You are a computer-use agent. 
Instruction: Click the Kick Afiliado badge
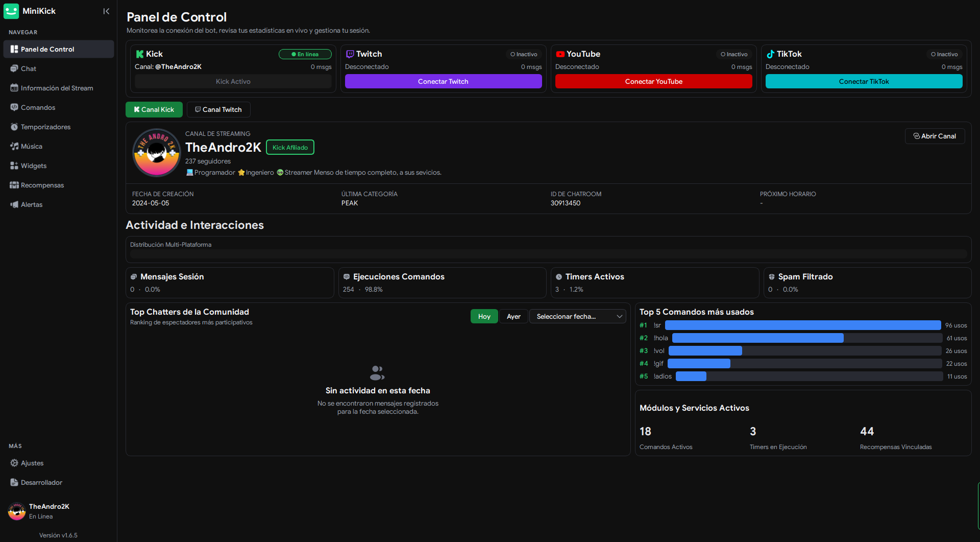click(290, 147)
